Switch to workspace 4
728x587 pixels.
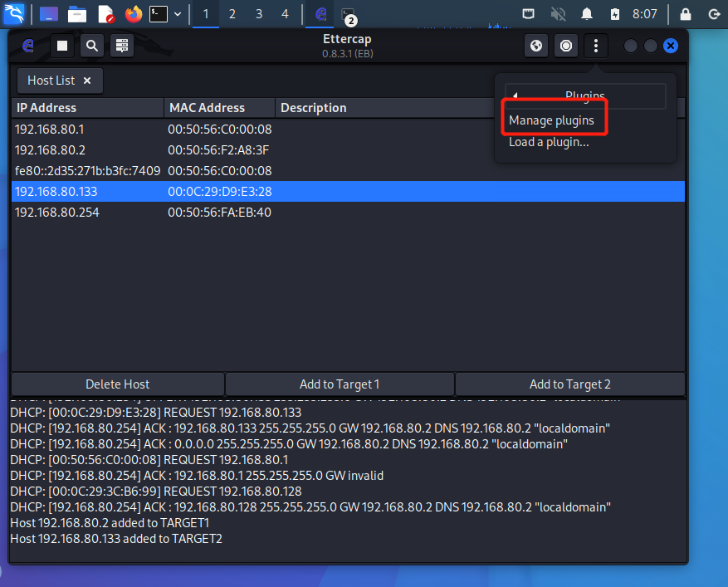click(x=285, y=14)
